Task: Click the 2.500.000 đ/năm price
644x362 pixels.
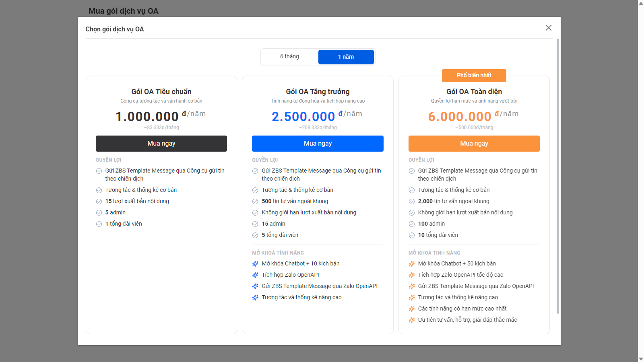Action: pos(317,116)
